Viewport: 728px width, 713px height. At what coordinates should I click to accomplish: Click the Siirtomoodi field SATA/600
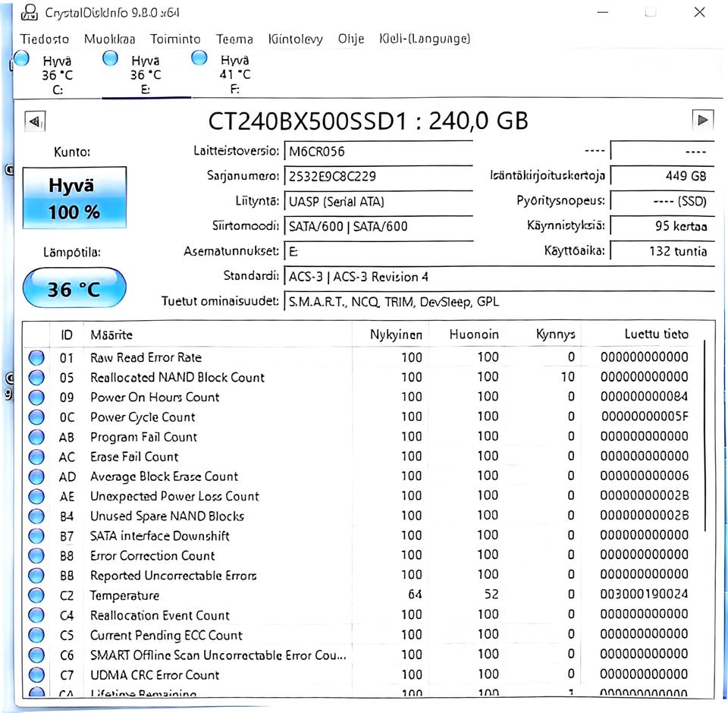click(x=378, y=227)
